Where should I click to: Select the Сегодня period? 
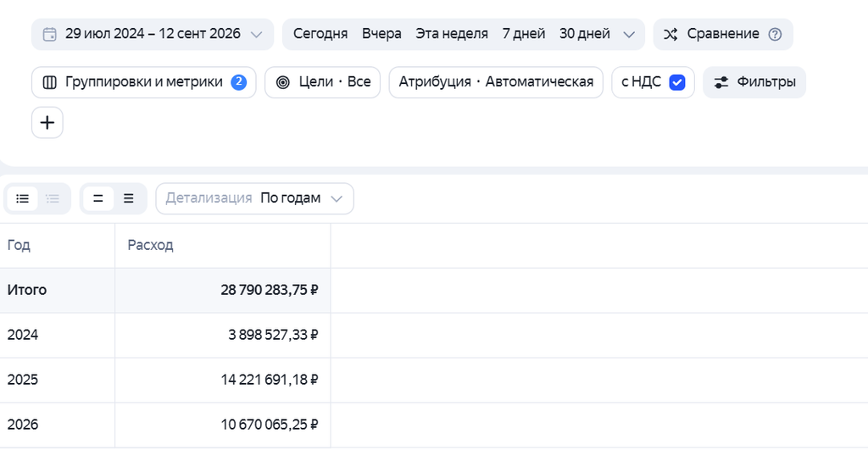320,34
